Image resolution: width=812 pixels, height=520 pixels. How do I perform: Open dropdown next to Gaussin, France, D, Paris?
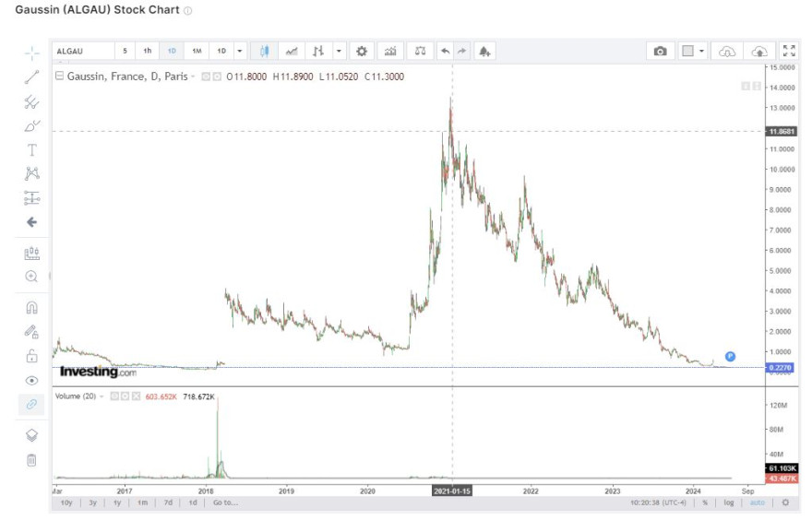coord(193,77)
